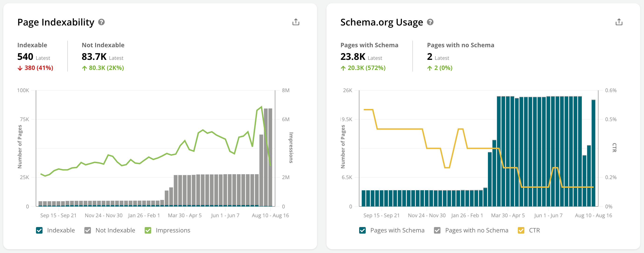The image size is (644, 253).
Task: Click Jan 26 - Feb 1 on Schema axis
Action: point(467,215)
